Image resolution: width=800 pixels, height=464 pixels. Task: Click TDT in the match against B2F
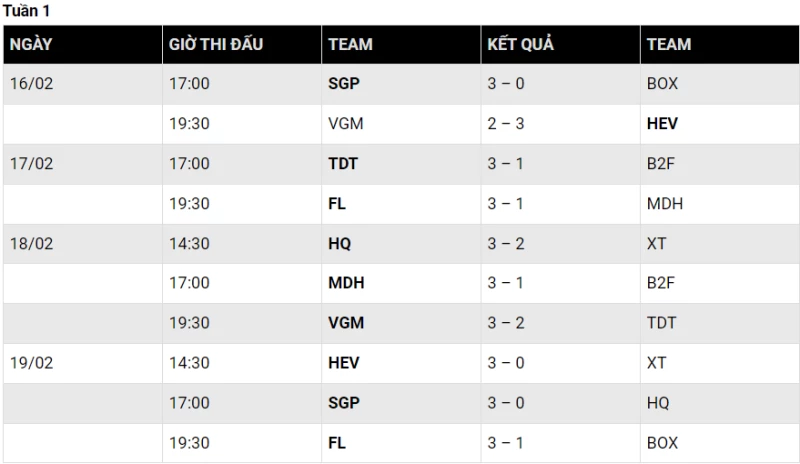343,164
